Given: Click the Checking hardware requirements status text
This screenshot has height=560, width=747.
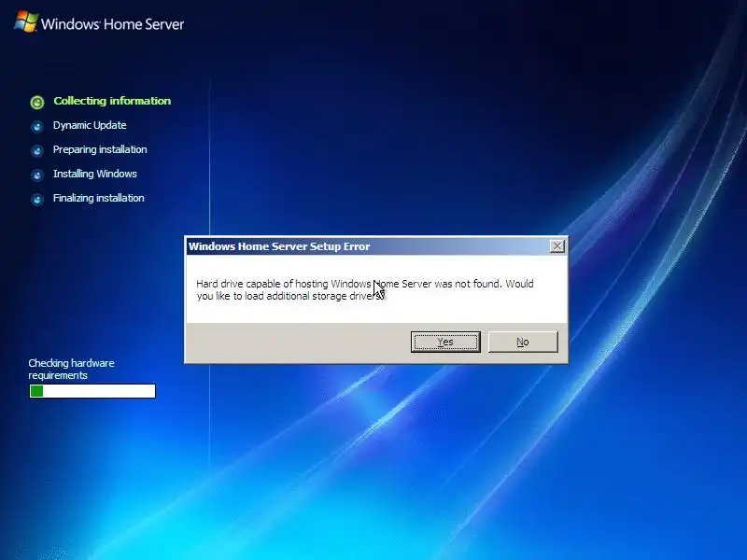Looking at the screenshot, I should pos(72,369).
